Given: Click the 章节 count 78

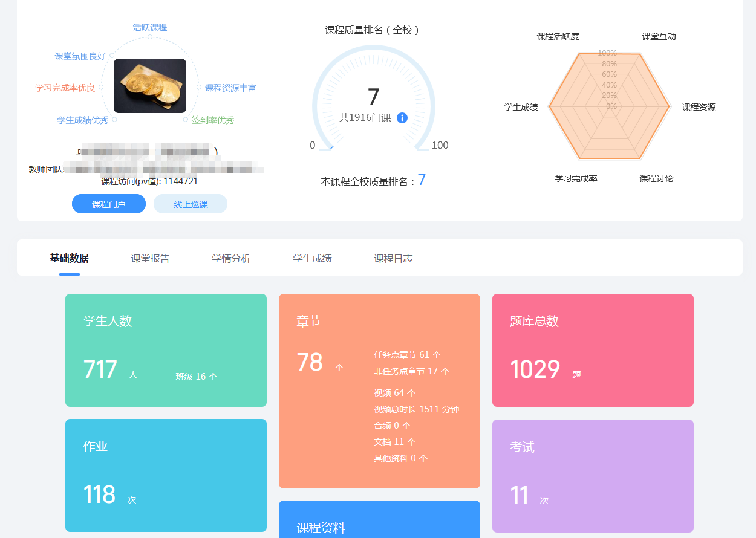Looking at the screenshot, I should pyautogui.click(x=310, y=362).
